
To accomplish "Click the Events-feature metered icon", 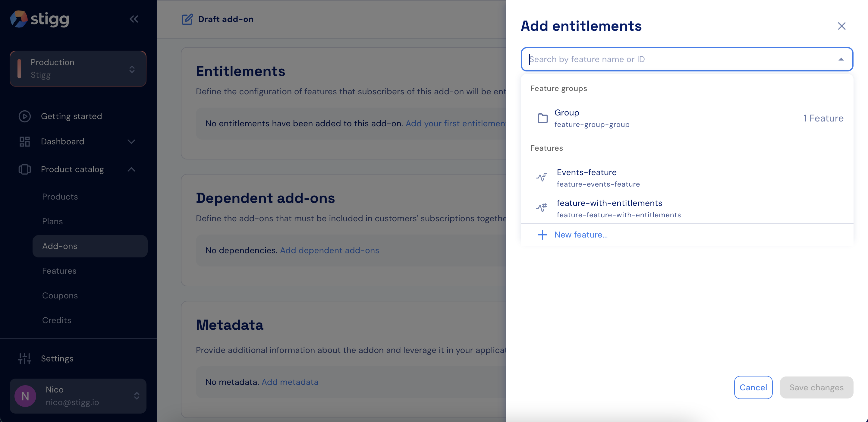I will click(542, 177).
